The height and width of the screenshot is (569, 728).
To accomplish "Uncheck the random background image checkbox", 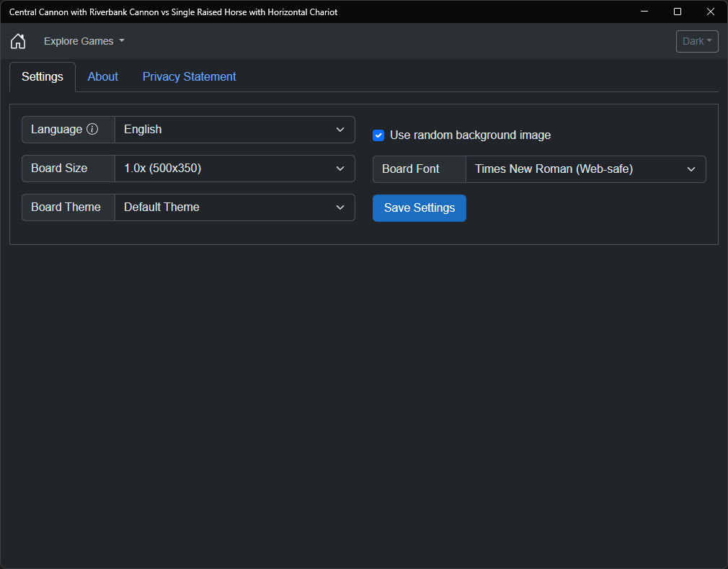I will pos(378,135).
